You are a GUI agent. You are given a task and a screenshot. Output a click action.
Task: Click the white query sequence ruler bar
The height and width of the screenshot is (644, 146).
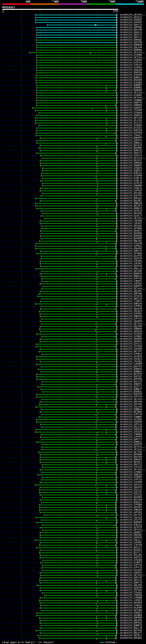click(60, 9)
